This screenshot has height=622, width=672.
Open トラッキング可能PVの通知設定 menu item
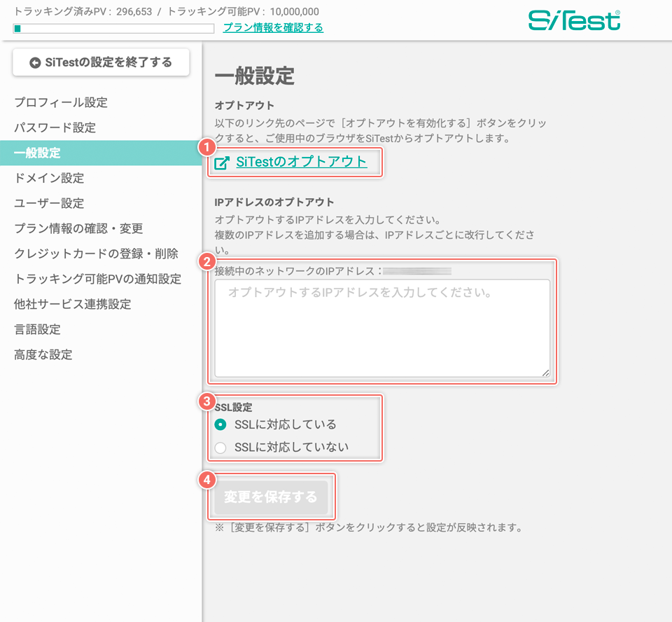coord(98,279)
